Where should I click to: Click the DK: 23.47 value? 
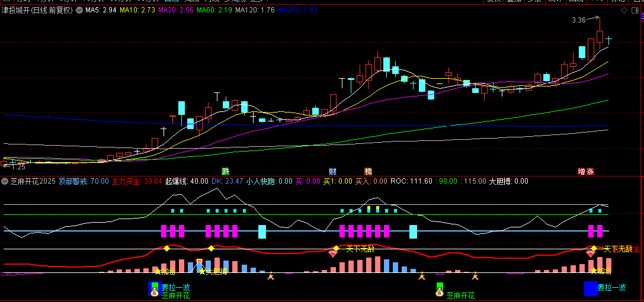(x=227, y=181)
